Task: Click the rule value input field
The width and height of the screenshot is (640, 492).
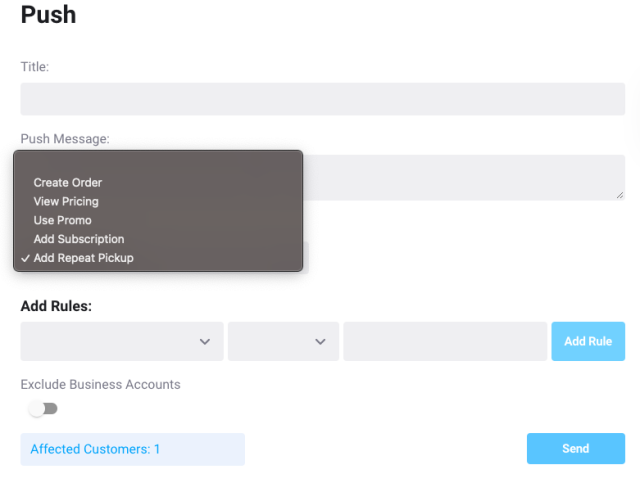Action: point(445,341)
